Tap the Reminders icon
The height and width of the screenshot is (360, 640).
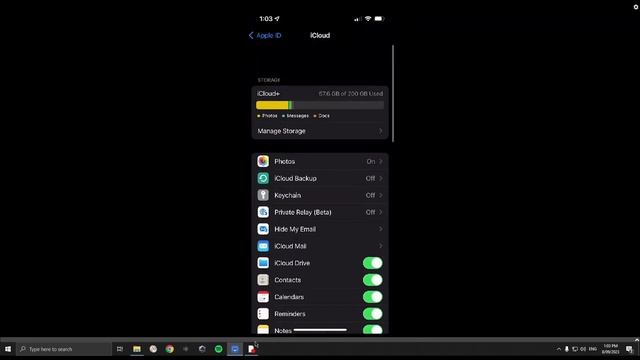click(x=263, y=314)
